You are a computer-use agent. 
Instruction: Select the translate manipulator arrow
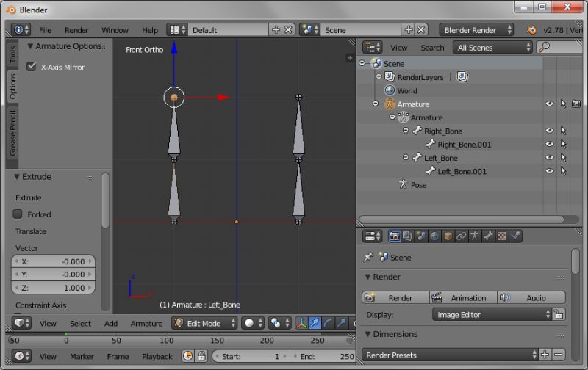pyautogui.click(x=315, y=323)
